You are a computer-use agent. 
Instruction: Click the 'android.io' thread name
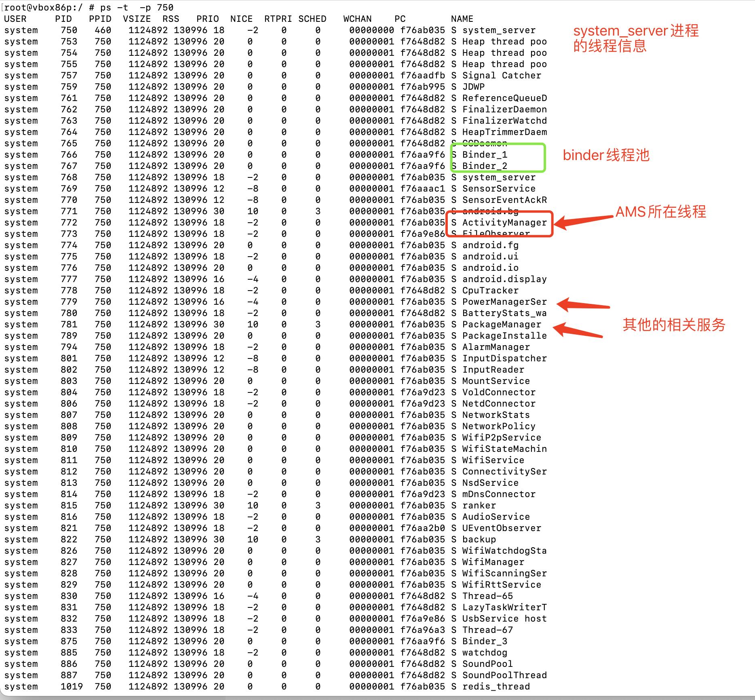click(x=490, y=268)
